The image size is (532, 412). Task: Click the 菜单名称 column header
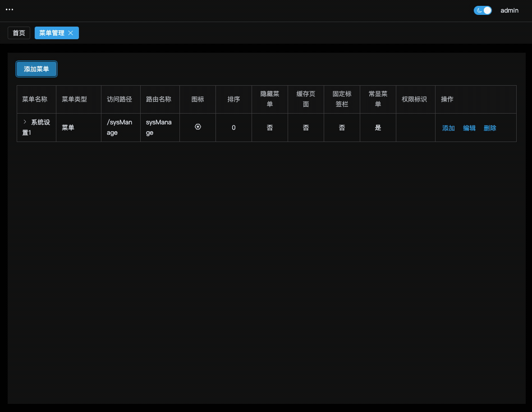[x=35, y=99]
